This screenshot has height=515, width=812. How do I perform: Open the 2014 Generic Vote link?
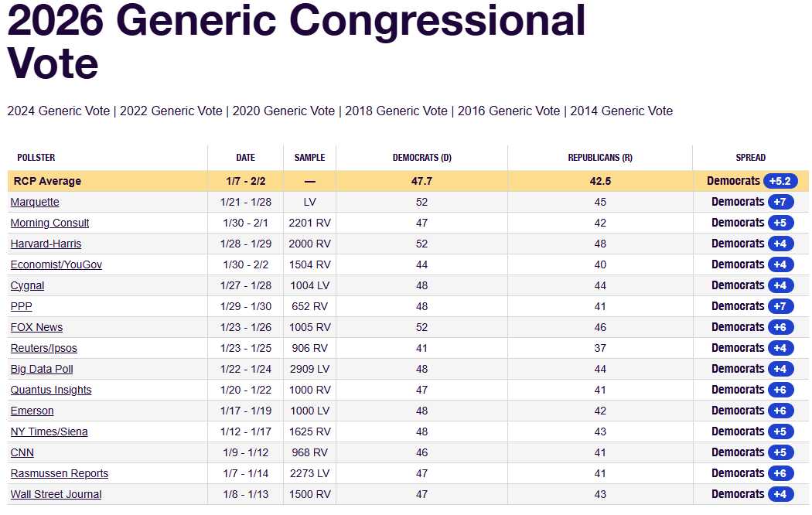point(622,111)
